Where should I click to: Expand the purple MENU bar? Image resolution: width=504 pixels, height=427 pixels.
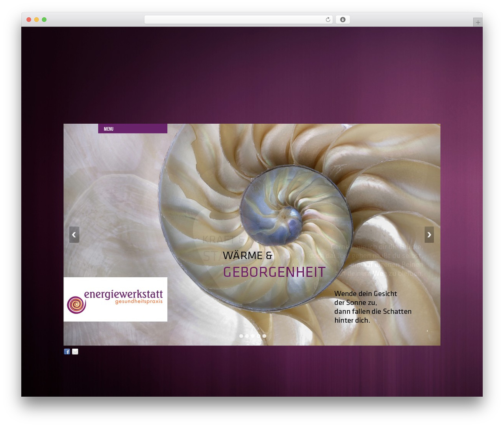(133, 129)
